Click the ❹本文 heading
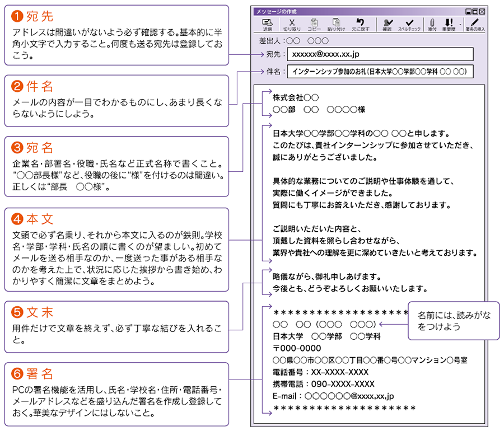The image size is (504, 431). tap(32, 219)
